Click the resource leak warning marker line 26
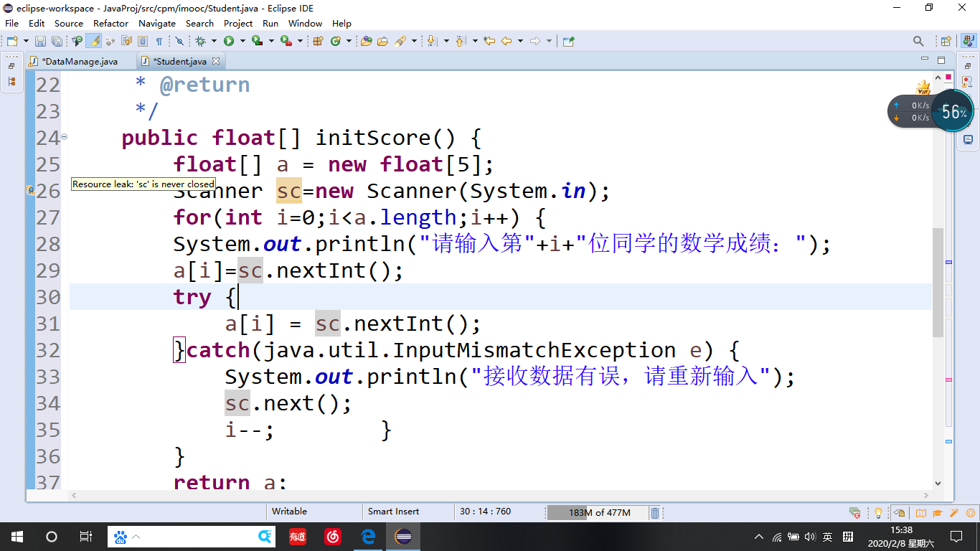The width and height of the screenshot is (980, 551). pos(31,190)
